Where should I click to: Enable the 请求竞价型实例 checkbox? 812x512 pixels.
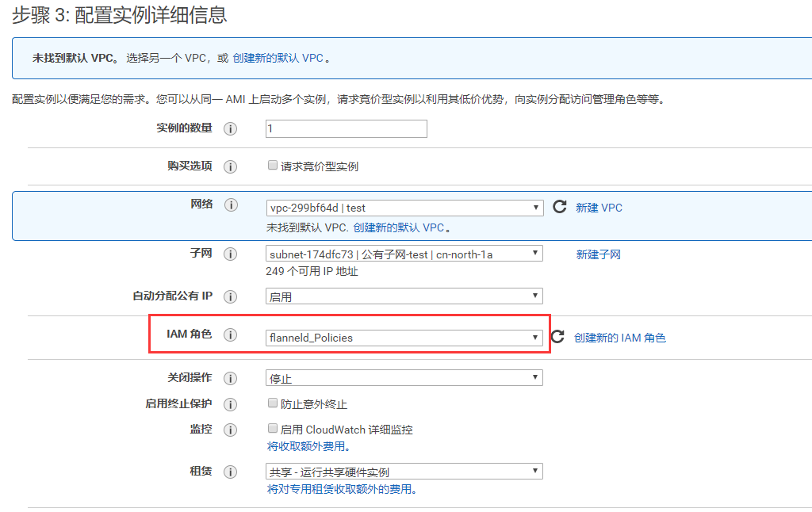point(273,166)
